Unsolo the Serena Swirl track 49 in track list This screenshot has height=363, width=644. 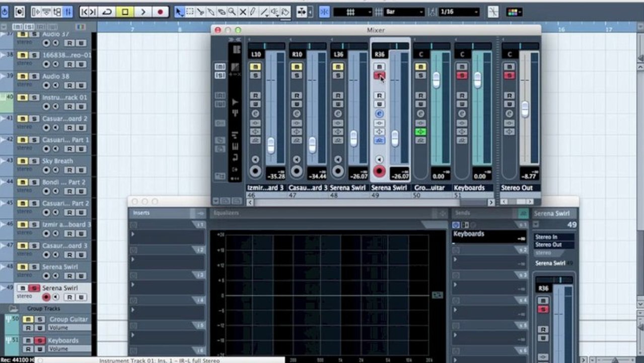(x=34, y=288)
